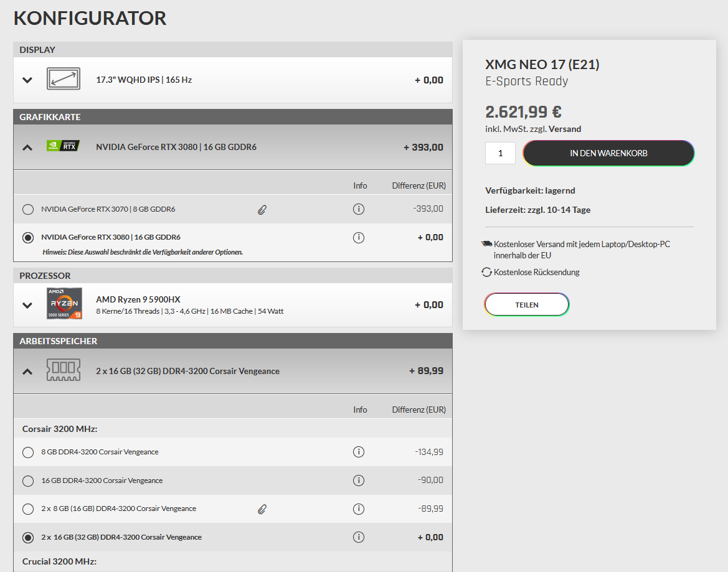Click paperclip icon beside 2 x 8 GB Corsair
Image resolution: width=728 pixels, height=572 pixels.
tap(262, 509)
